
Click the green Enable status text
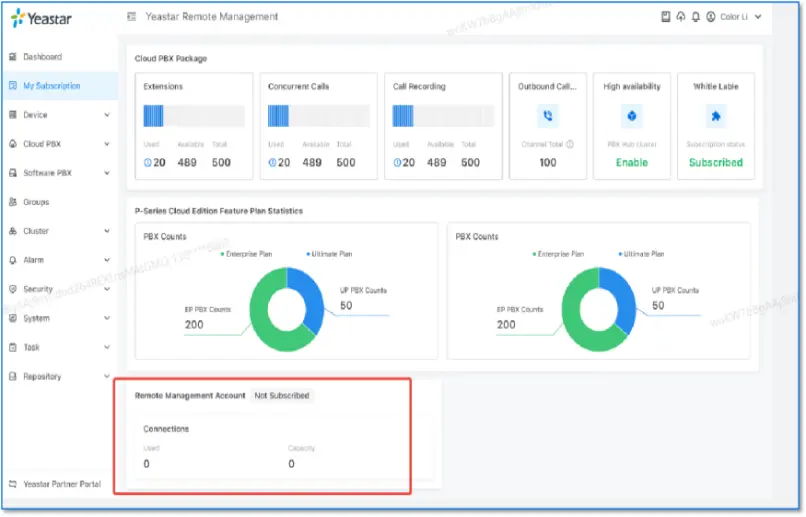632,162
